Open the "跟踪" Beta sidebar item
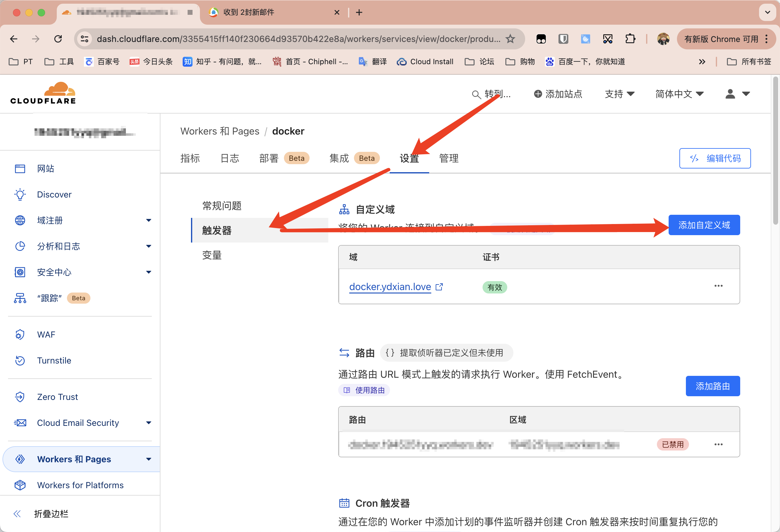Image resolution: width=780 pixels, height=532 pixels. pos(52,298)
